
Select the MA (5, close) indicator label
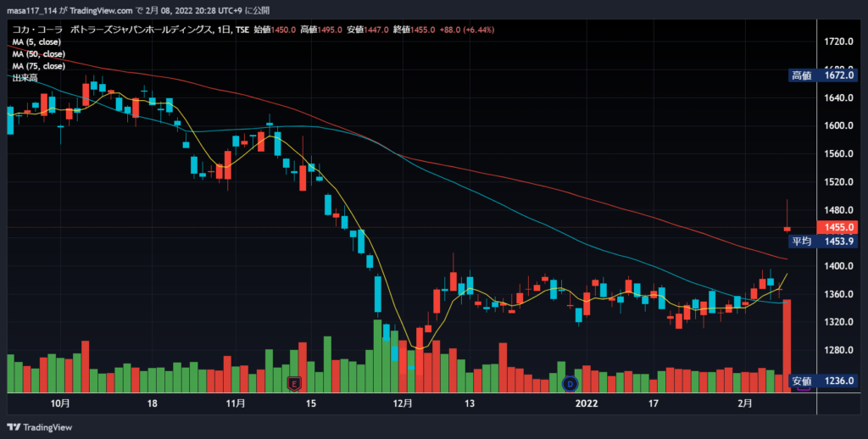tap(36, 42)
